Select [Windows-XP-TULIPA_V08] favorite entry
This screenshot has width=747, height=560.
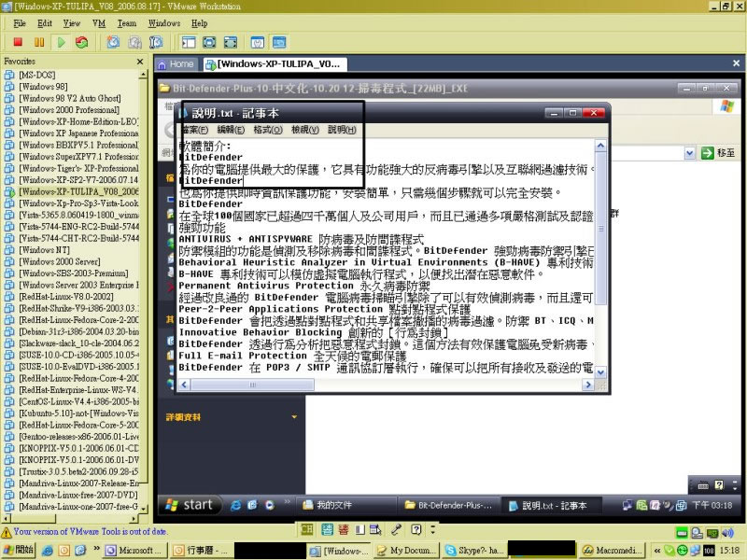[x=78, y=192]
